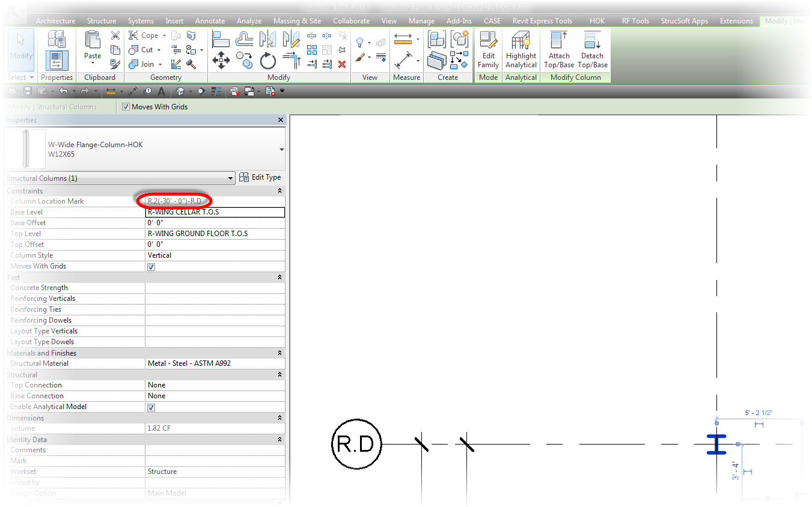Click Highlight Analytical button
Viewport: 812px width, 507px height.
(521, 50)
